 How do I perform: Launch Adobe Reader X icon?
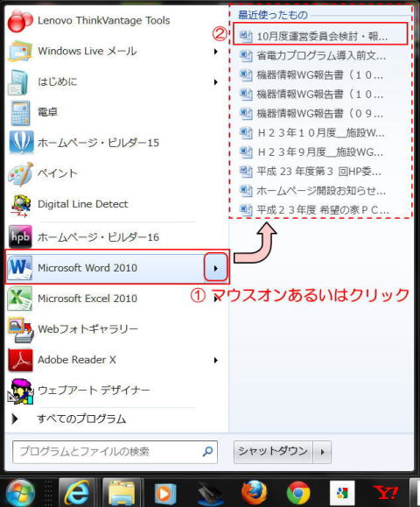(x=20, y=360)
